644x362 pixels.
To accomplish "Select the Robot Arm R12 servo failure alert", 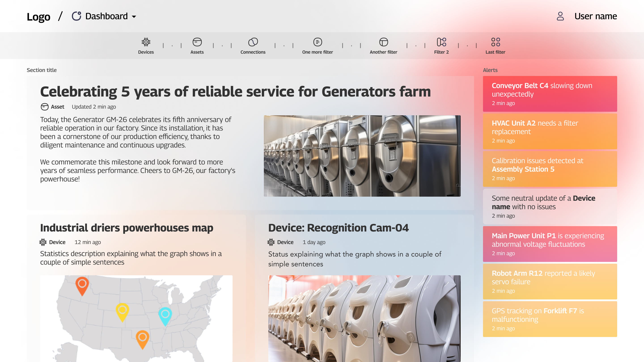I will [x=550, y=281].
